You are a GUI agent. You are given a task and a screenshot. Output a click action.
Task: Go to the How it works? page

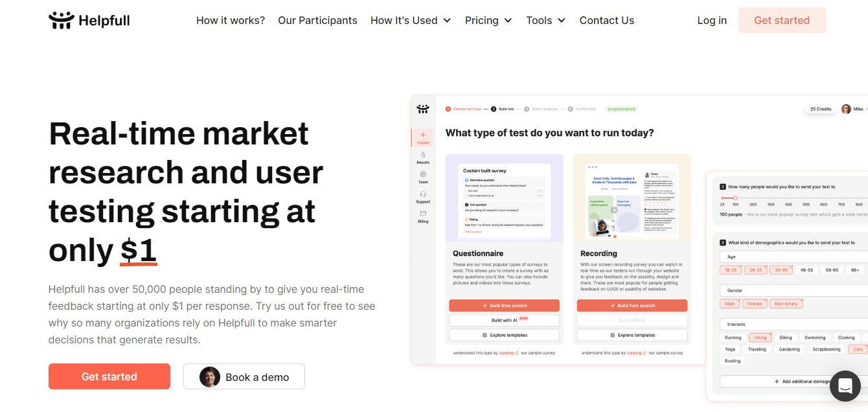coord(231,21)
